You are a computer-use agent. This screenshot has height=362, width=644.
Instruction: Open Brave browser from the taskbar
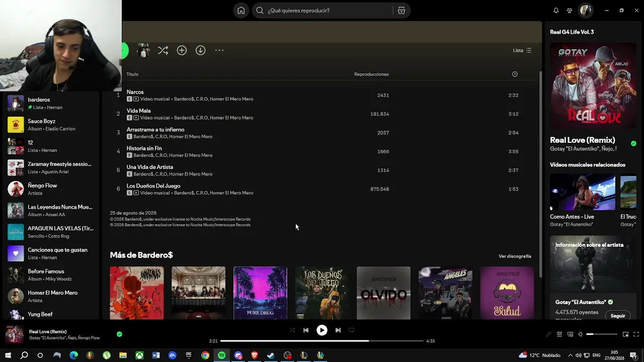pos(255,355)
